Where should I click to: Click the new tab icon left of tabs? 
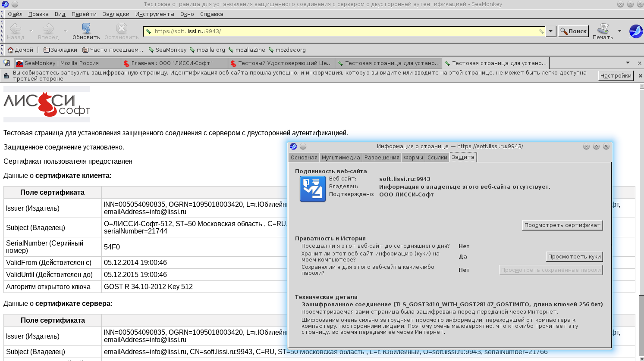[x=6, y=63]
